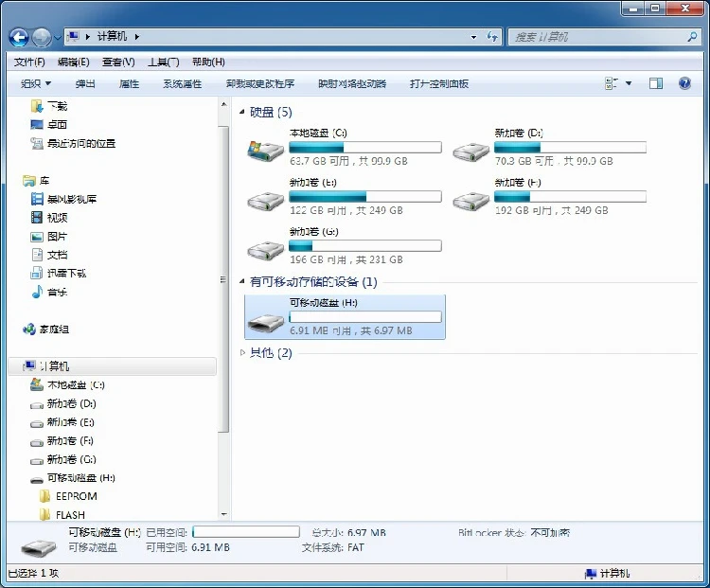
Task: Click 卸载或更改程序 button
Action: coord(260,84)
